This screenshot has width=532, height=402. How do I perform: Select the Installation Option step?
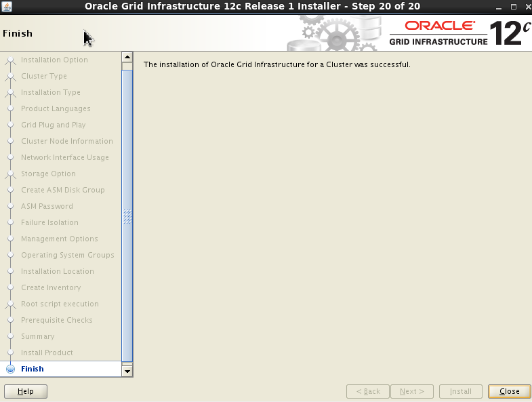pos(54,60)
